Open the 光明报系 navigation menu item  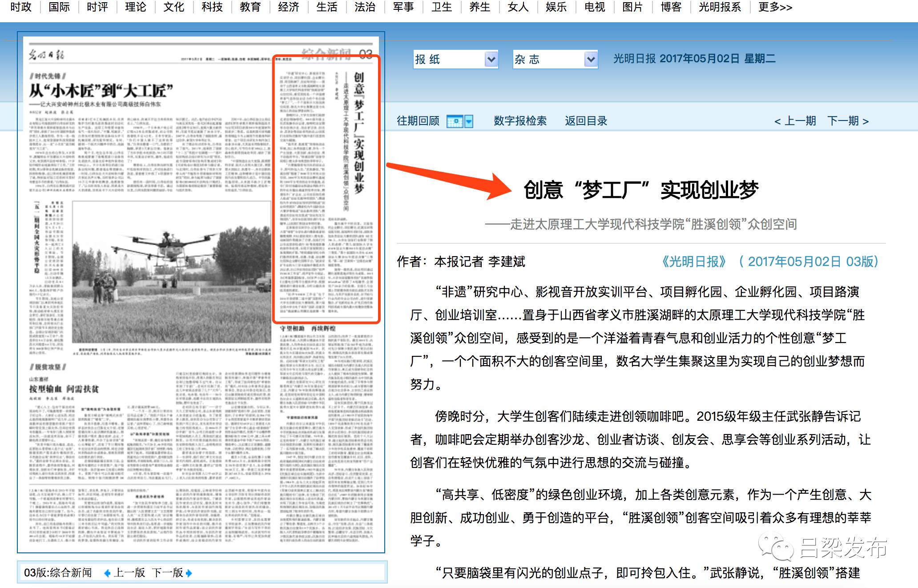coord(720,7)
